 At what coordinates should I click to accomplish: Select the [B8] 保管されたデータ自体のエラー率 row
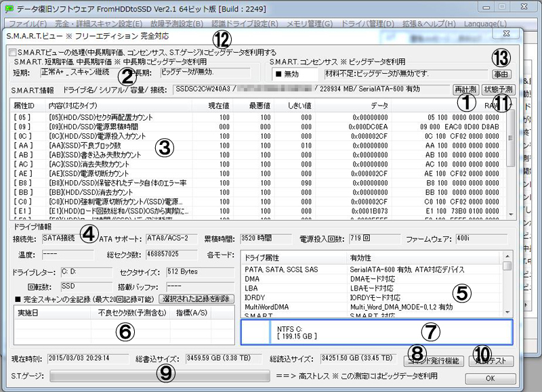(x=258, y=183)
